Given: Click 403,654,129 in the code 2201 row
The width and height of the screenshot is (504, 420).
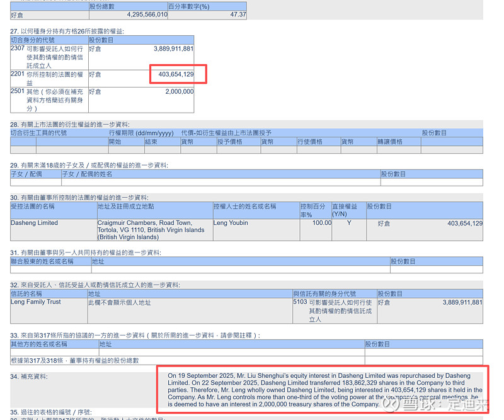Looking at the screenshot, I should [x=176, y=74].
